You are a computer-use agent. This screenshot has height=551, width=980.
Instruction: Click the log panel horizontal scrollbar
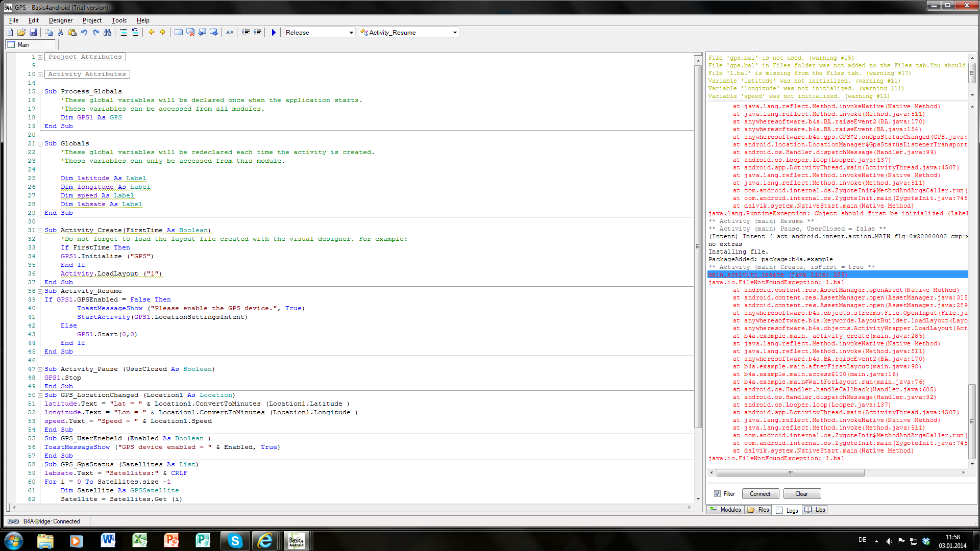coord(790,472)
